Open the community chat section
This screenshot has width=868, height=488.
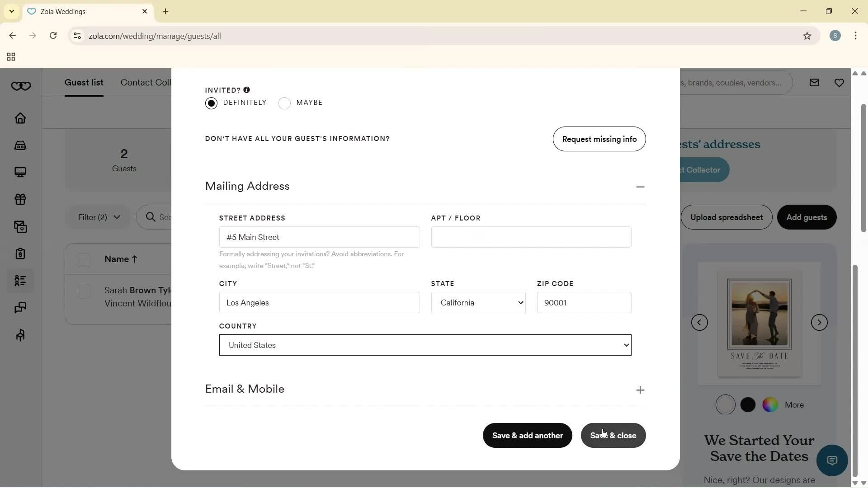click(20, 308)
